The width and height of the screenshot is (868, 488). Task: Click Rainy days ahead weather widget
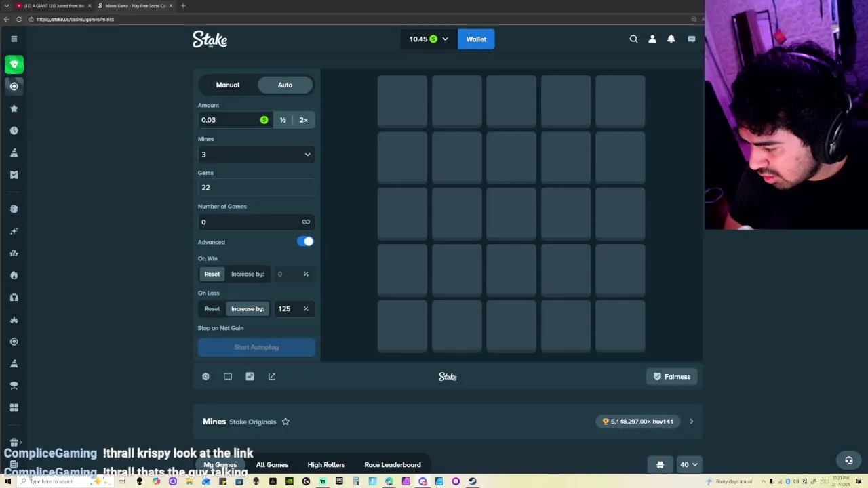(730, 481)
